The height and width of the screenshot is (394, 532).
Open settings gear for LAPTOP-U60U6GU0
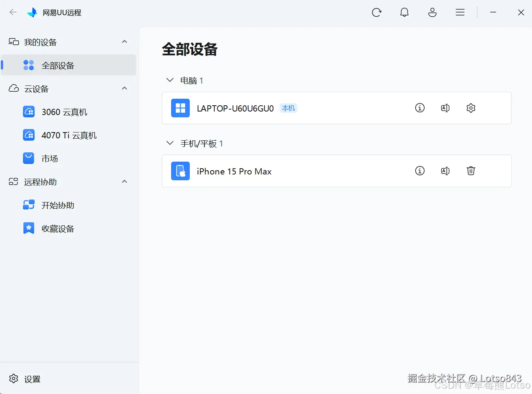(x=471, y=108)
